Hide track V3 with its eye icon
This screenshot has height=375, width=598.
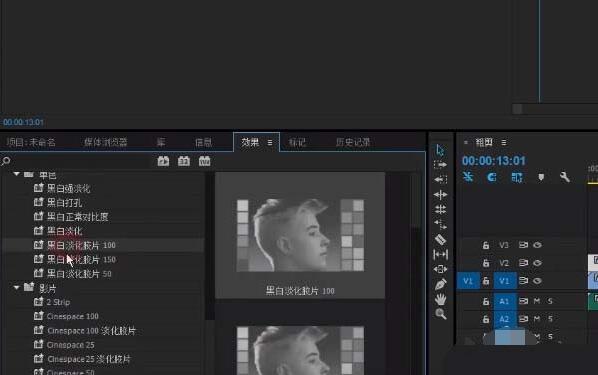pyautogui.click(x=537, y=245)
